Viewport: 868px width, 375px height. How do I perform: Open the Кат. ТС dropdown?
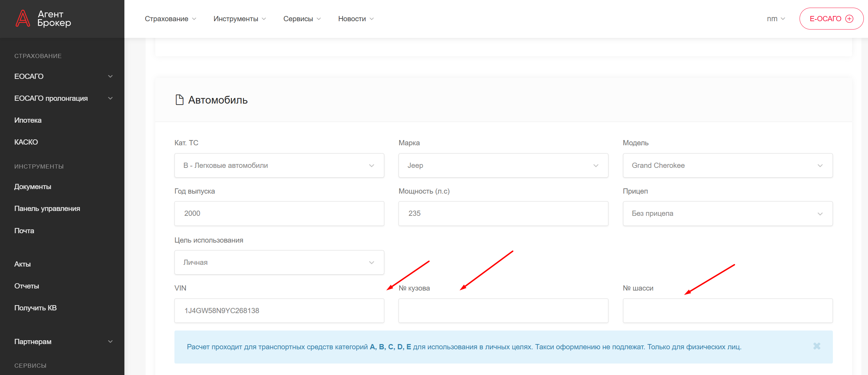tap(279, 165)
